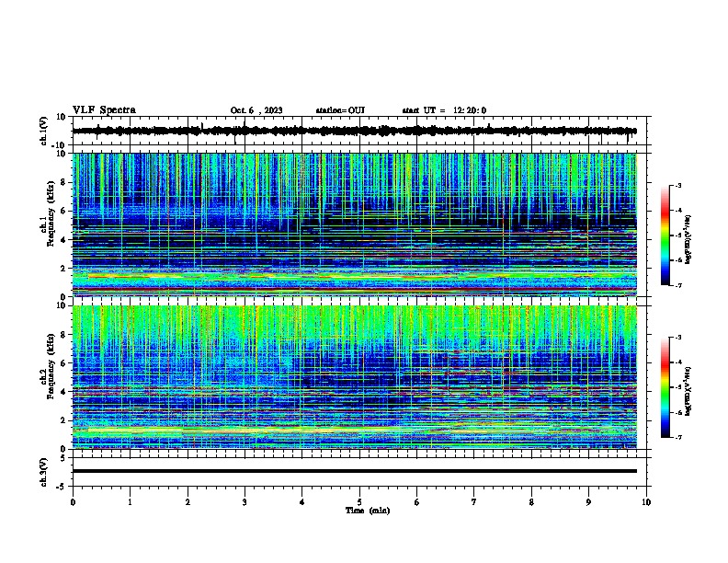This screenshot has width=728, height=563.
Task: Click the ch.3 flat voltage trace
Action: pyautogui.click(x=355, y=471)
